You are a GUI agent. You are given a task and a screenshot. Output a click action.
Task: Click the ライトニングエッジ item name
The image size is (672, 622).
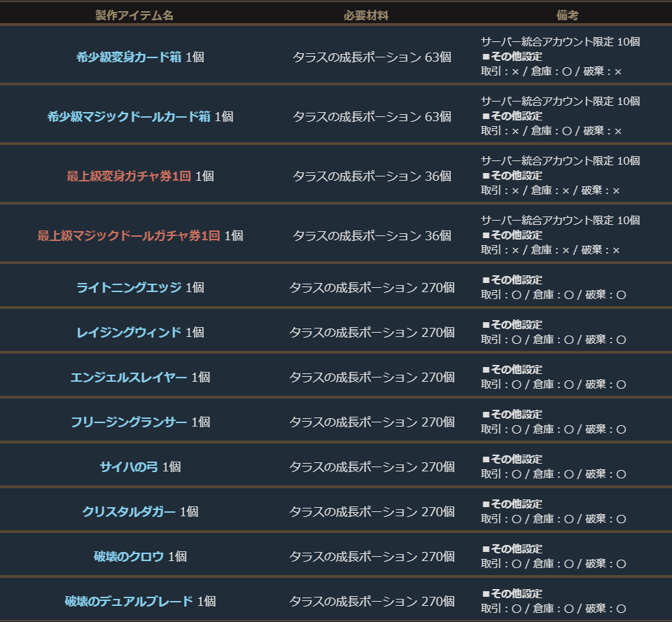point(129,287)
